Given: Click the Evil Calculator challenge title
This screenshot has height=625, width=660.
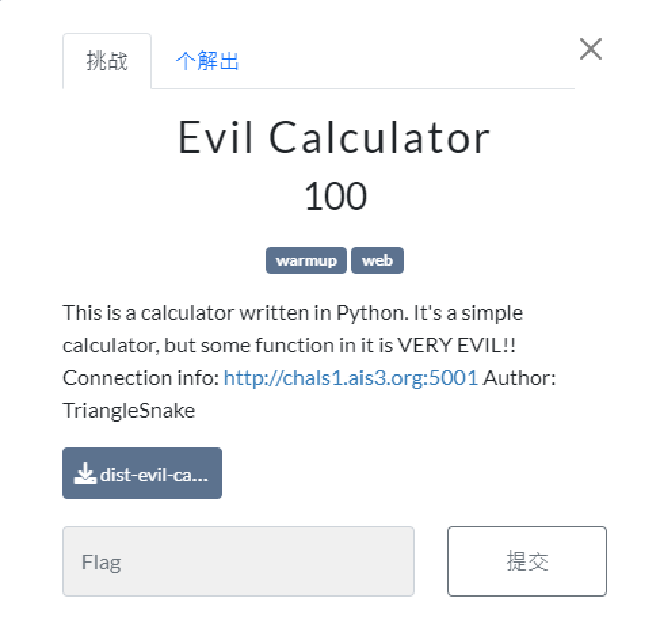Looking at the screenshot, I should [x=334, y=138].
